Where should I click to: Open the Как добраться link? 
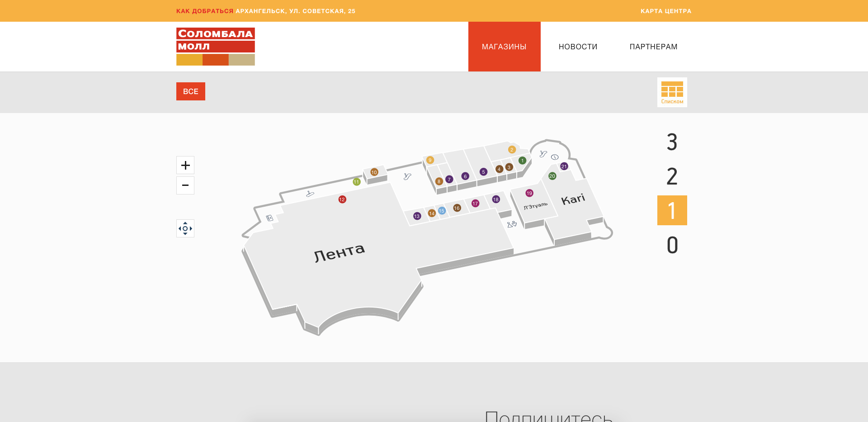coord(205,11)
